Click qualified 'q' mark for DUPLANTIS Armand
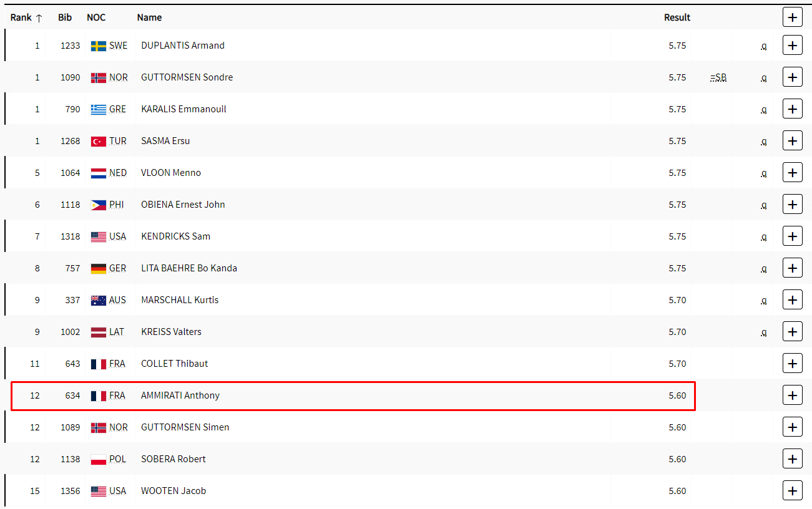This screenshot has height=509, width=812. point(763,47)
